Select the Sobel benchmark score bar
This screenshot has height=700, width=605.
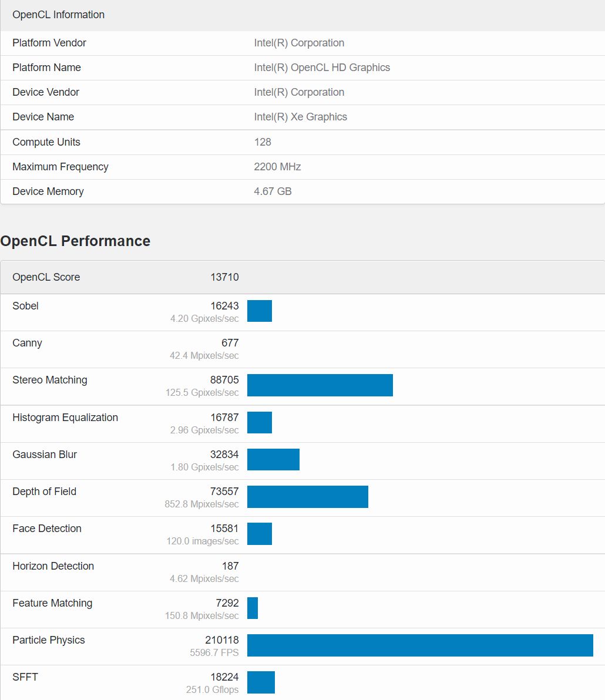tap(259, 311)
